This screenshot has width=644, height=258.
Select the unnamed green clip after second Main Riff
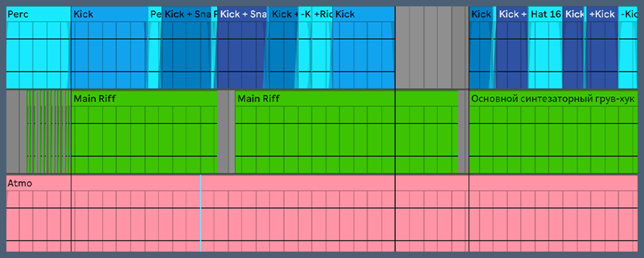point(427,132)
